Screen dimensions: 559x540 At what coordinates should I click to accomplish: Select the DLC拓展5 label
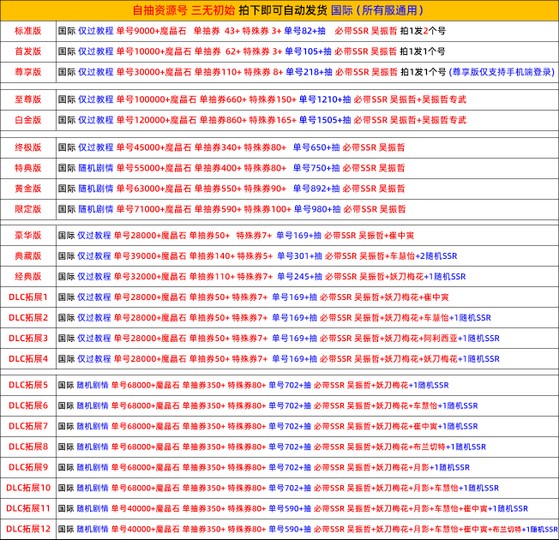[x=28, y=385]
